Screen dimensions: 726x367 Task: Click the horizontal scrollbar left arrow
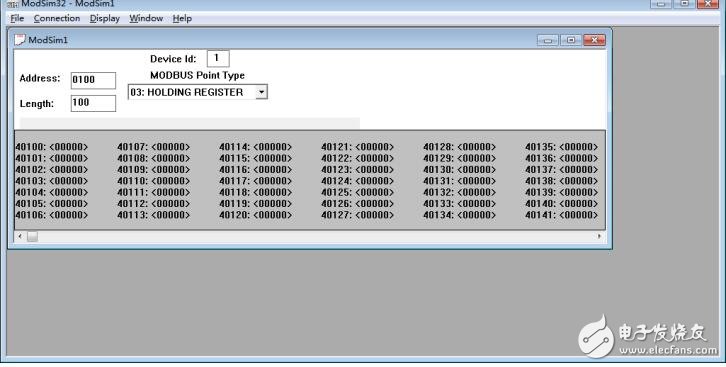pos(20,236)
